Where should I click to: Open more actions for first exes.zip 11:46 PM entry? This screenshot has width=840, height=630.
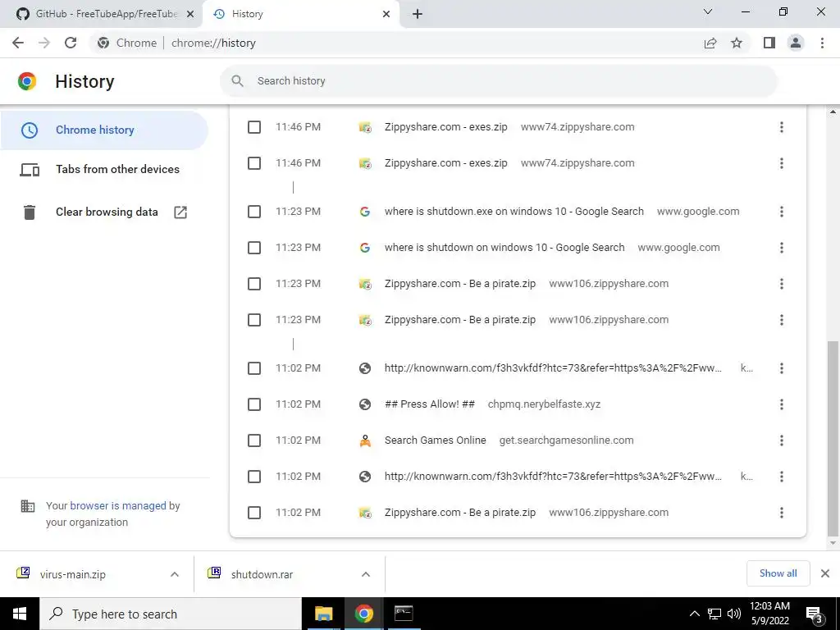pyautogui.click(x=782, y=127)
